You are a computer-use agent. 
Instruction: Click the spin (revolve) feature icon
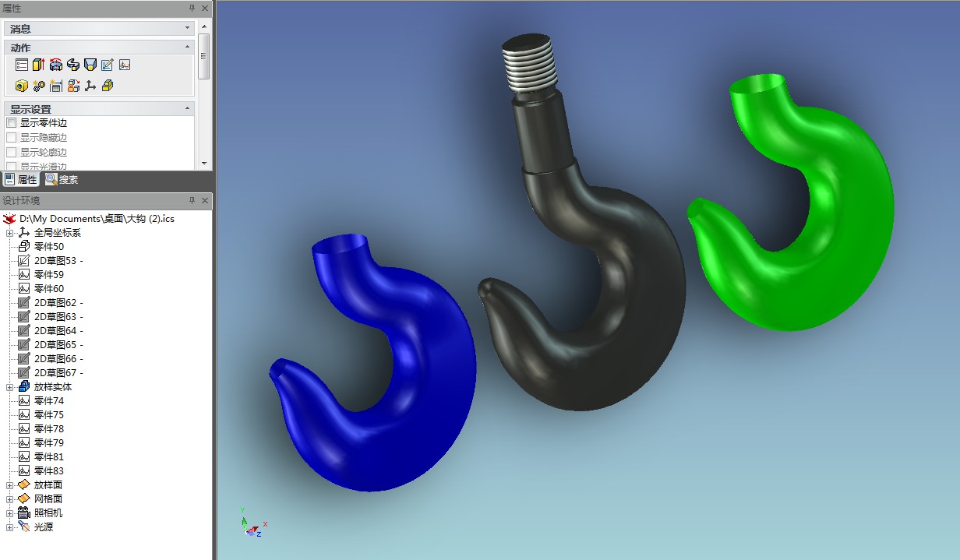(x=56, y=65)
